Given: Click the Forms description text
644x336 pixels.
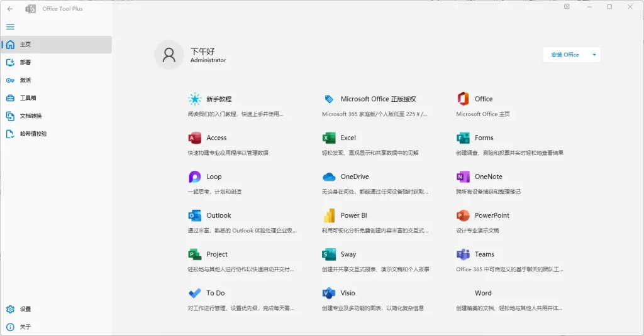Looking at the screenshot, I should click(509, 153).
